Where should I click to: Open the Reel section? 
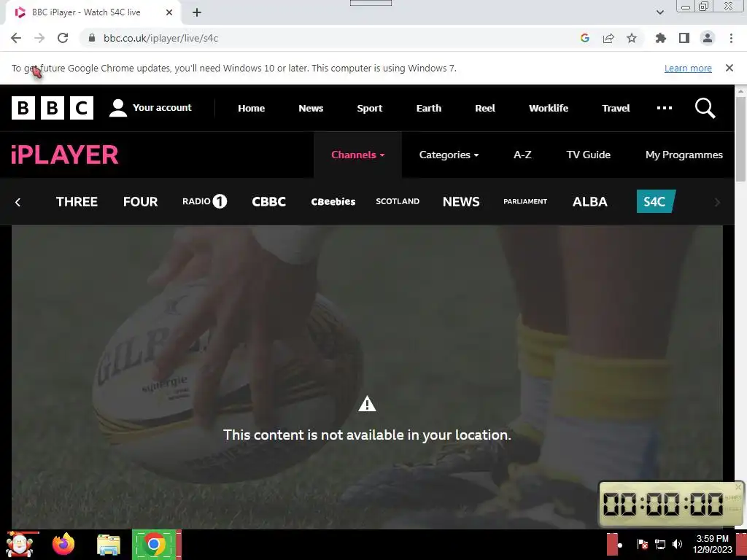pyautogui.click(x=485, y=108)
